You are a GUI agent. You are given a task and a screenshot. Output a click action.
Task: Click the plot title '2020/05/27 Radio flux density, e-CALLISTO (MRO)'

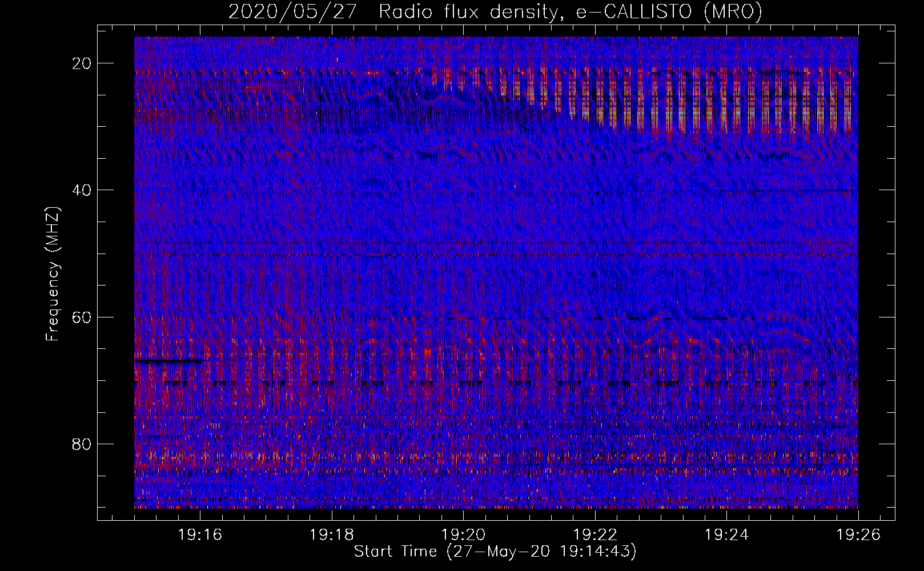pyautogui.click(x=495, y=12)
